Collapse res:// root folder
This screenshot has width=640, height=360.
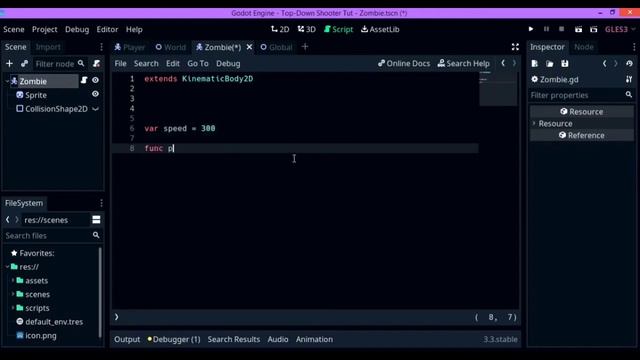7,267
